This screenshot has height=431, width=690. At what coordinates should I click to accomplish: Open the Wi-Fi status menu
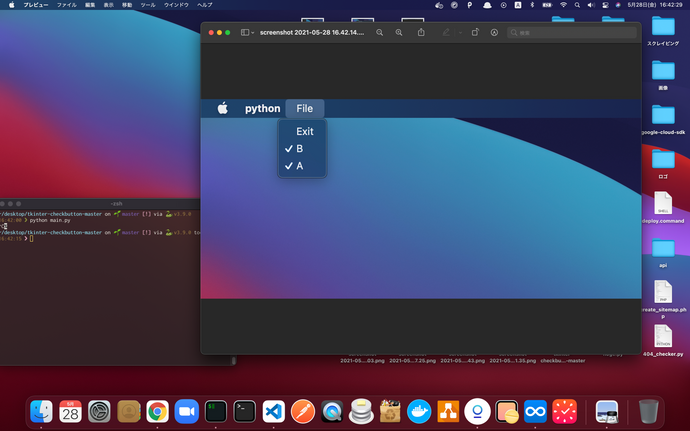point(563,5)
